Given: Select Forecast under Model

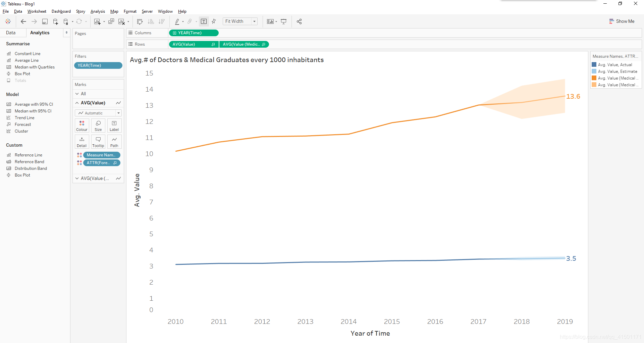Looking at the screenshot, I should click(x=23, y=125).
